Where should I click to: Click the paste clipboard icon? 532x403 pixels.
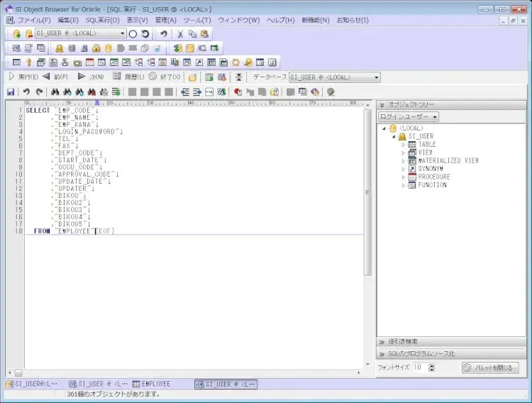pos(205,33)
